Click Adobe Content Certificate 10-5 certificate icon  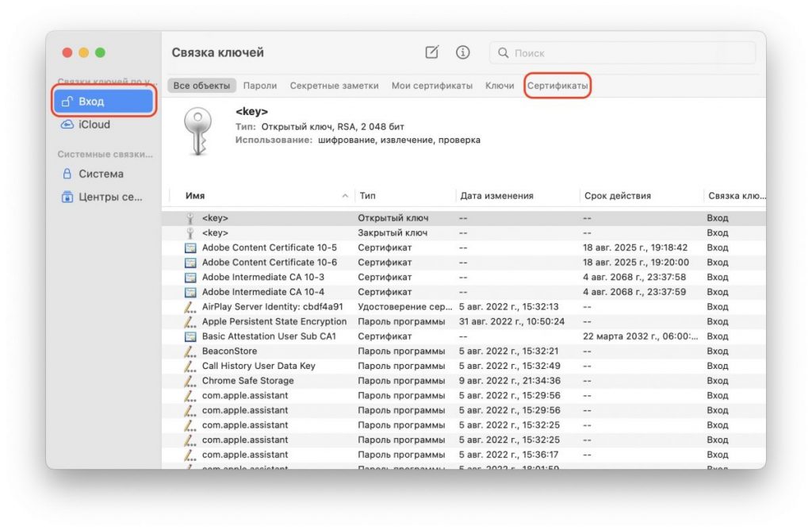(190, 248)
